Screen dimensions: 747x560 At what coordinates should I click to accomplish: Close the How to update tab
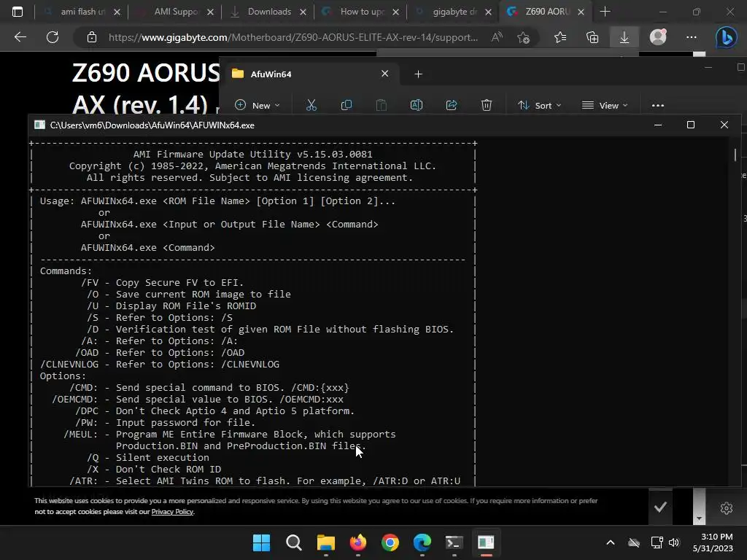395,12
